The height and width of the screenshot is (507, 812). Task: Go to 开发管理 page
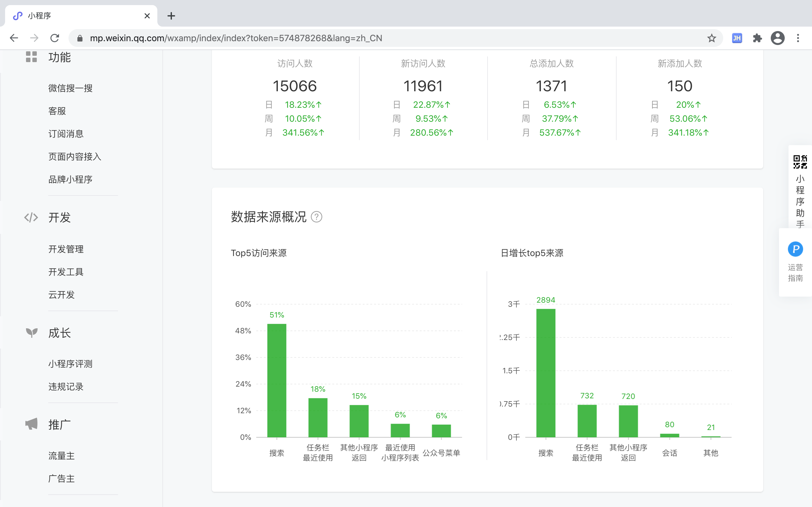point(66,249)
